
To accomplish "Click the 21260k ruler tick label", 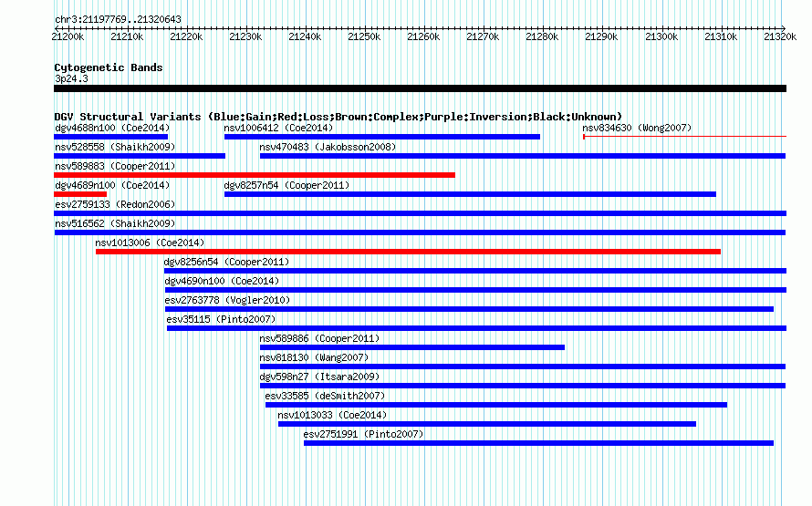I will 423,36.
